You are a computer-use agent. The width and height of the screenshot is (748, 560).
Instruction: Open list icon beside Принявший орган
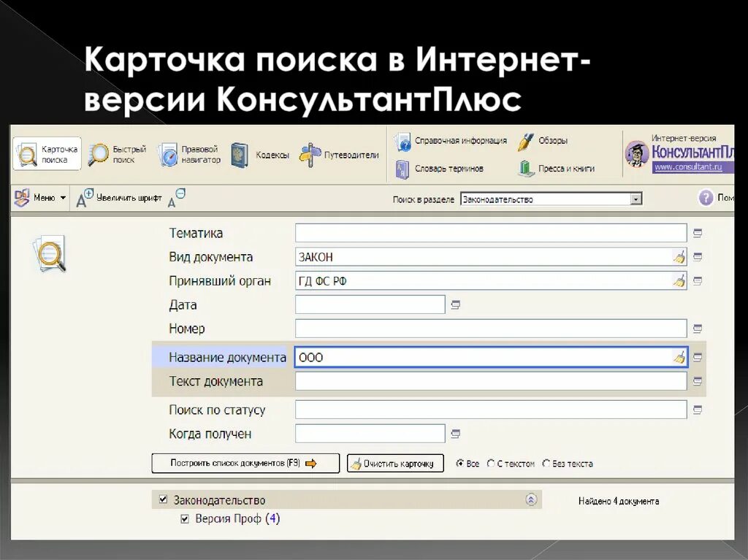click(698, 281)
